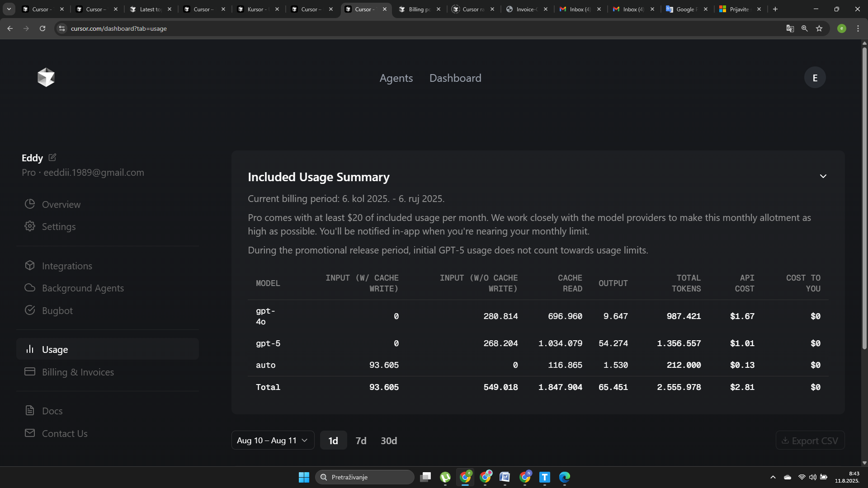
Task: Click the E profile avatar
Action: 815,78
